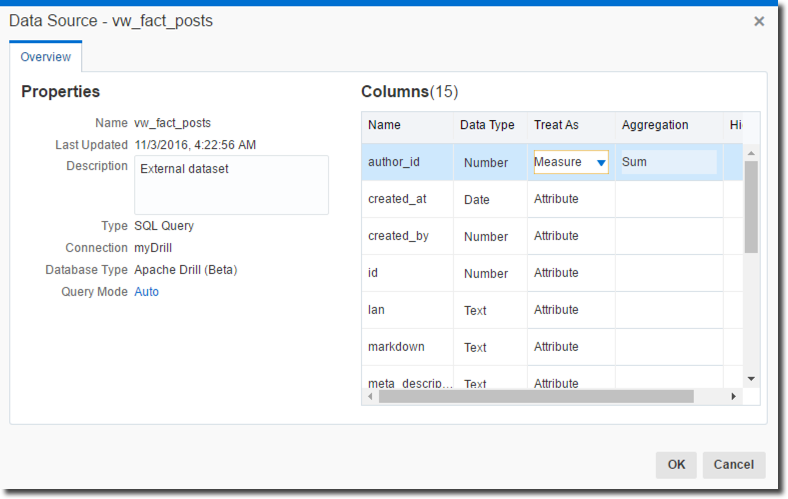788x499 pixels.
Task: Click the table's scroll left arrow
Action: click(x=370, y=396)
